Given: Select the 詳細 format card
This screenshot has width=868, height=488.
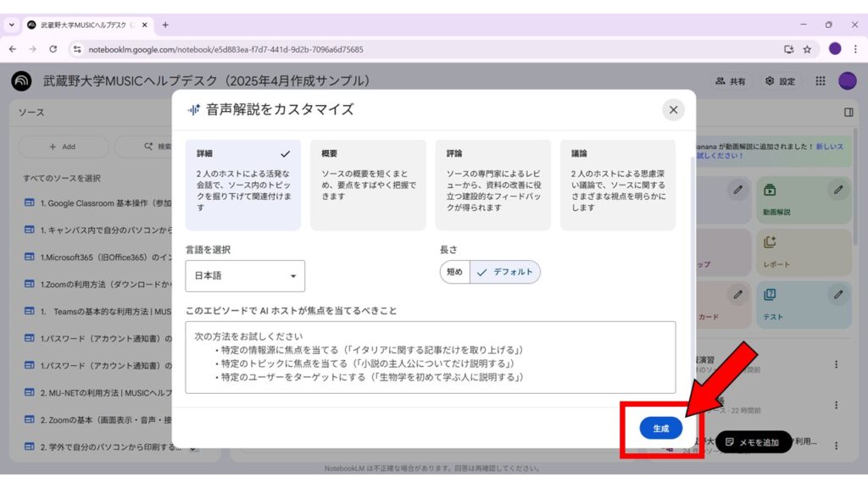Looking at the screenshot, I should coord(242,185).
